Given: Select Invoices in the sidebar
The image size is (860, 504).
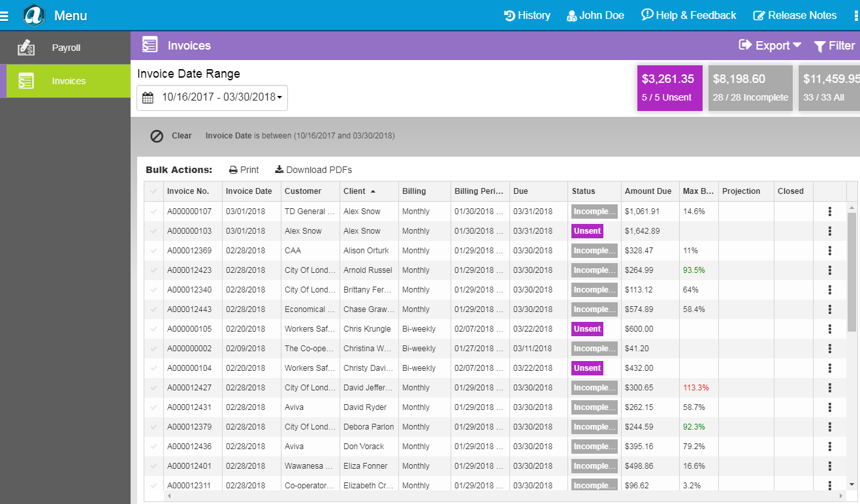Looking at the screenshot, I should click(65, 81).
